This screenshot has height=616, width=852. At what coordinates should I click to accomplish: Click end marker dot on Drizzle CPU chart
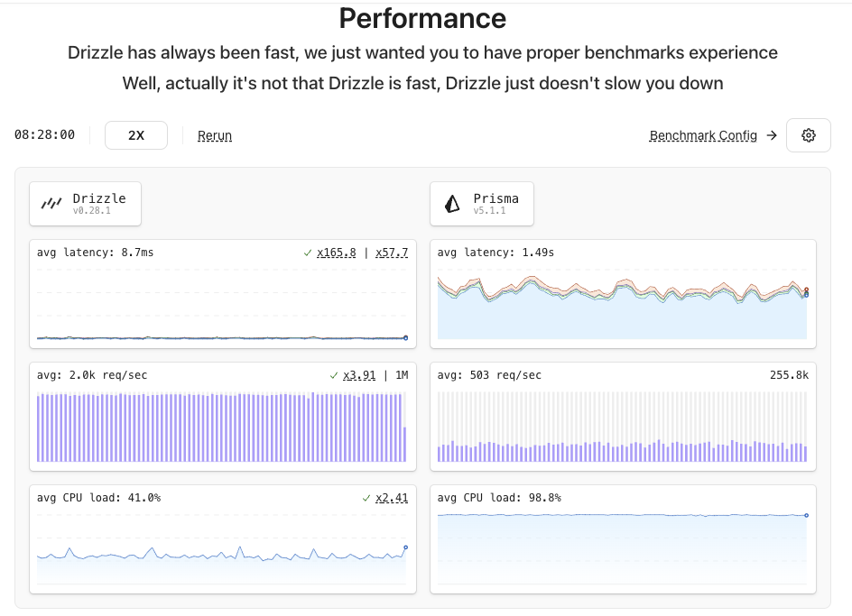coord(405,547)
